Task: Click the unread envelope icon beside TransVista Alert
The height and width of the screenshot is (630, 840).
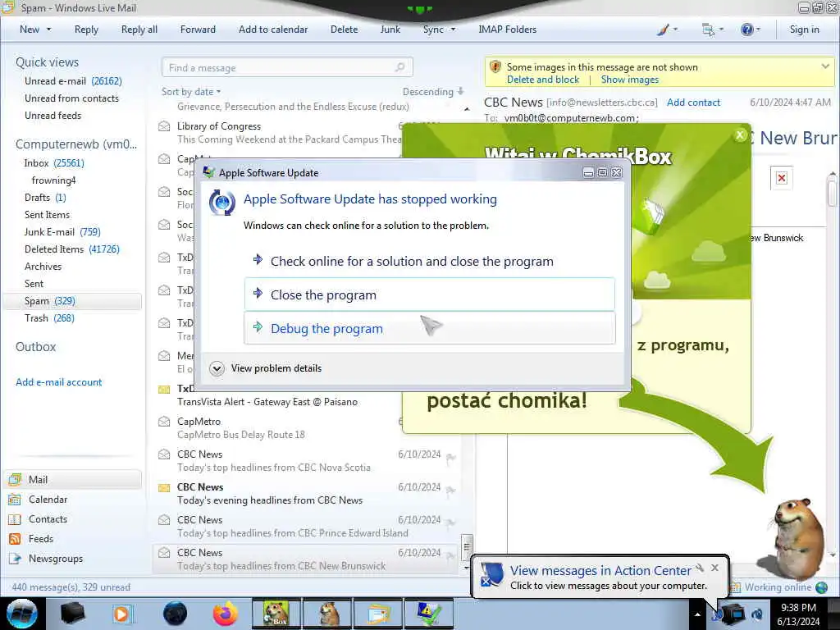Action: 164,389
